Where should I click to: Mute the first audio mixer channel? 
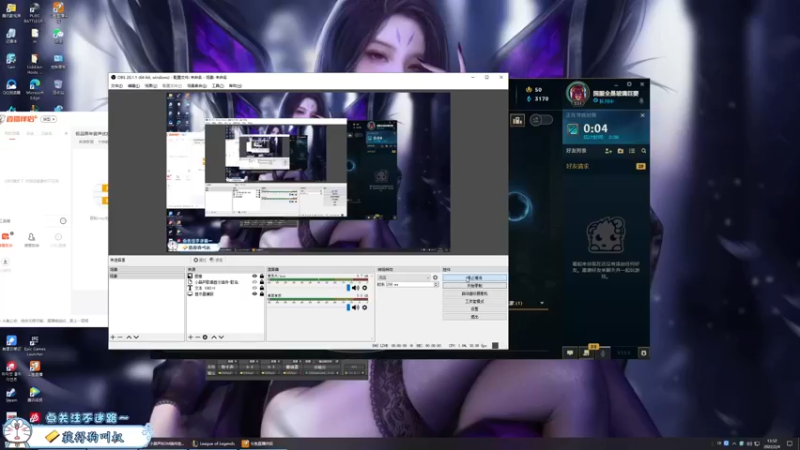click(356, 288)
